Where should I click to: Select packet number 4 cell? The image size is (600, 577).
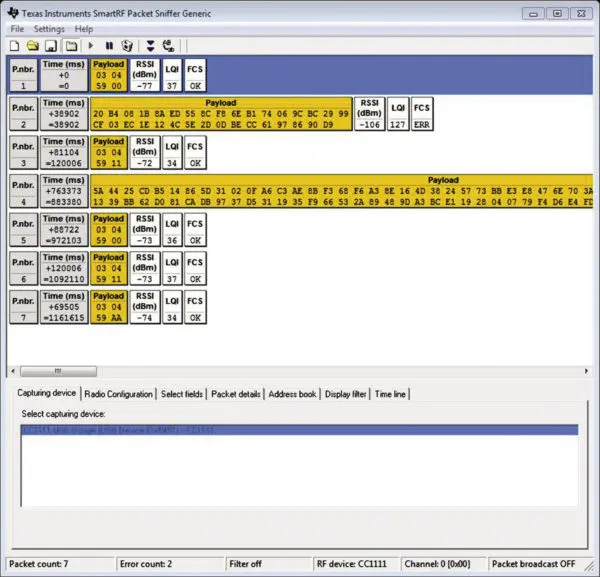(23, 191)
